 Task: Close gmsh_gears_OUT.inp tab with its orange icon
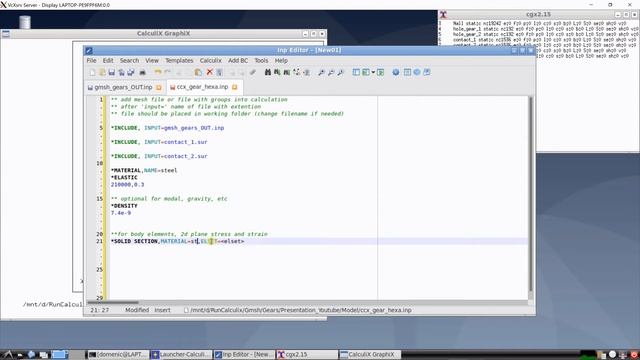tap(159, 87)
